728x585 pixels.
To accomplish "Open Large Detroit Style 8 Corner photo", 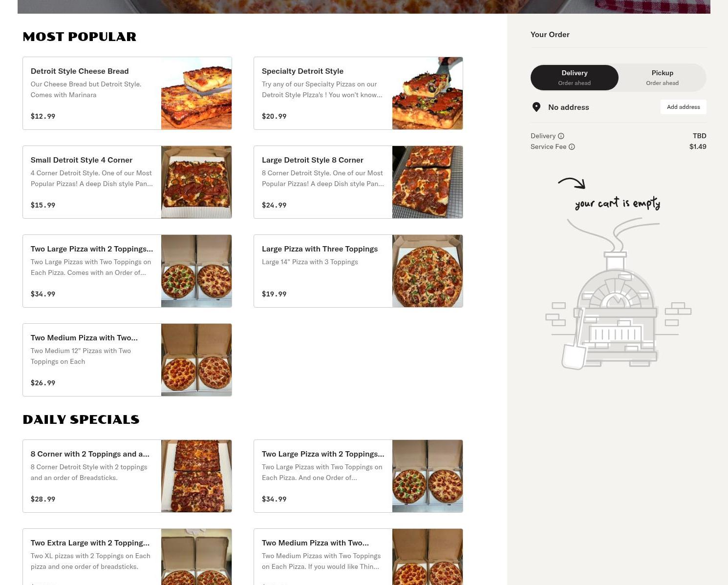I will tap(428, 182).
